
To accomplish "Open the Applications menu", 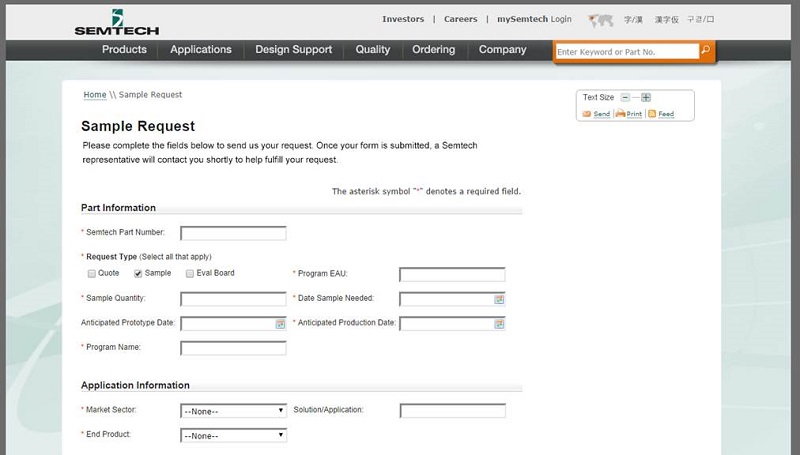I will tap(201, 49).
